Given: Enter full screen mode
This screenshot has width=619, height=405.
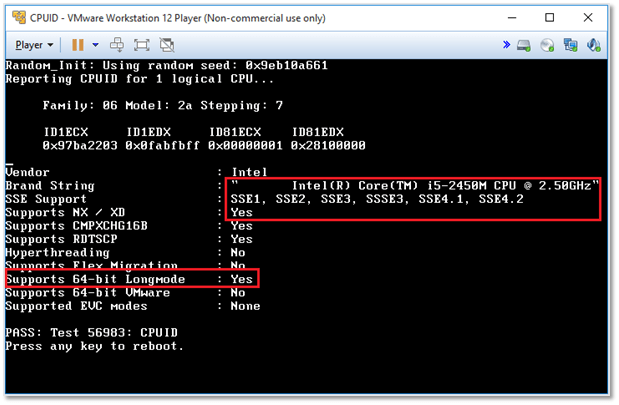Looking at the screenshot, I should tap(141, 45).
